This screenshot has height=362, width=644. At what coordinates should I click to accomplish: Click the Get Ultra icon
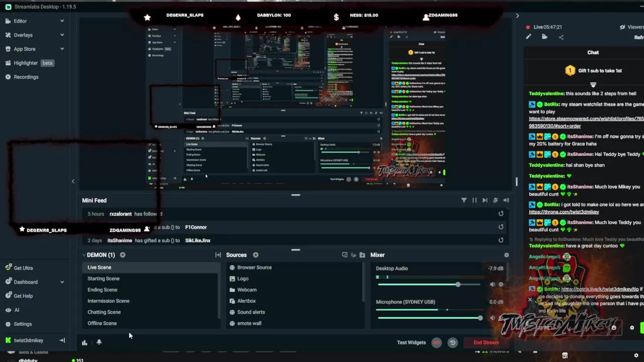9,268
